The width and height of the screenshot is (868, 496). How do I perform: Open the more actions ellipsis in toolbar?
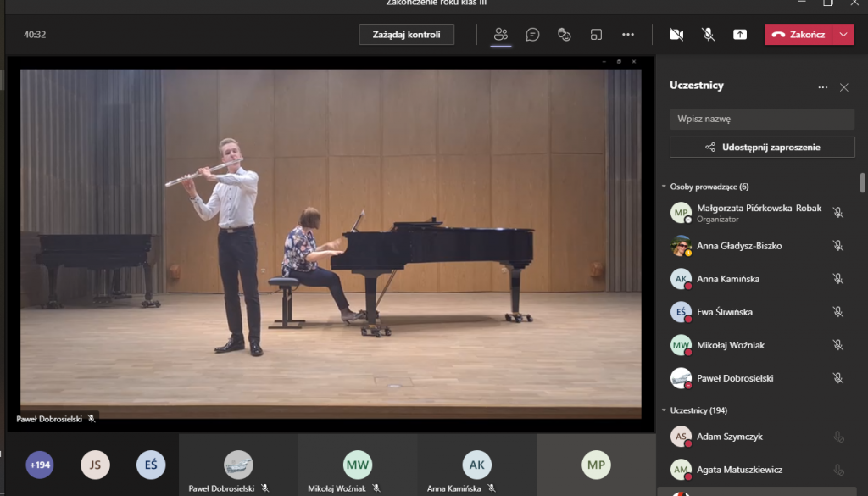click(628, 35)
